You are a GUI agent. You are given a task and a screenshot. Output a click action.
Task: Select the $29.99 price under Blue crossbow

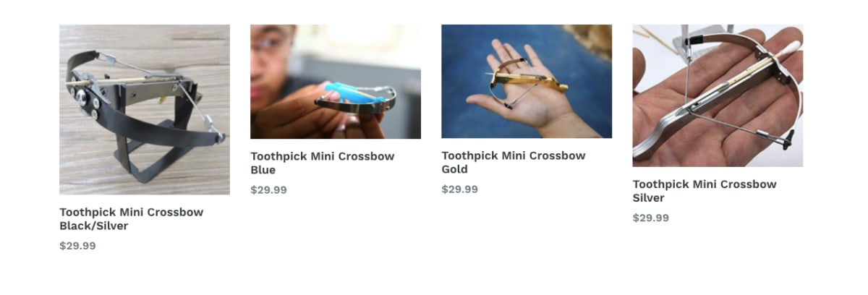(x=268, y=190)
